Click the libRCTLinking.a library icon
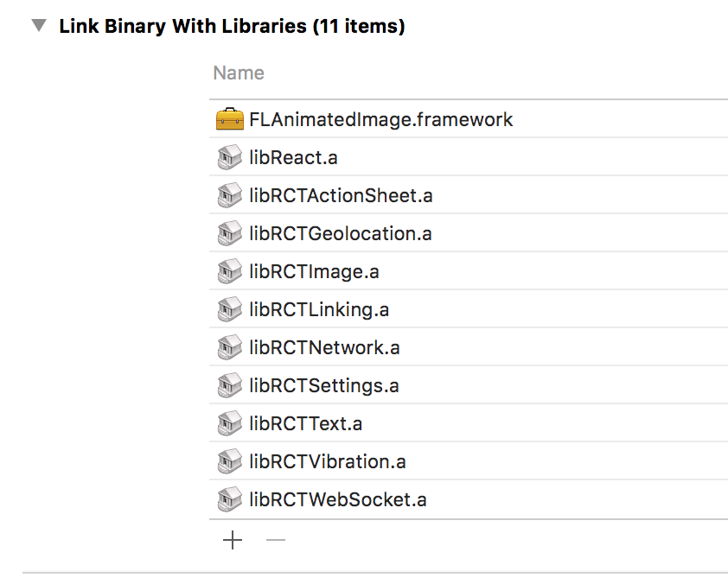The image size is (728, 584). click(x=229, y=310)
